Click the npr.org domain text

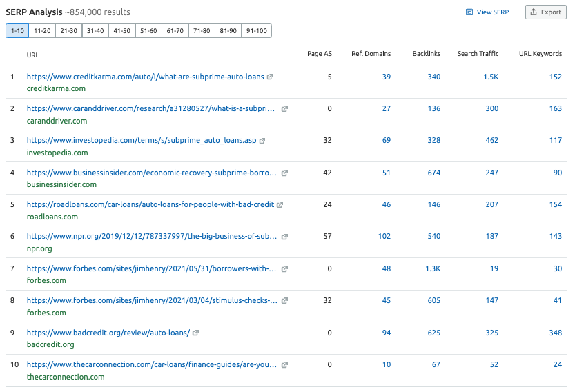pos(39,249)
